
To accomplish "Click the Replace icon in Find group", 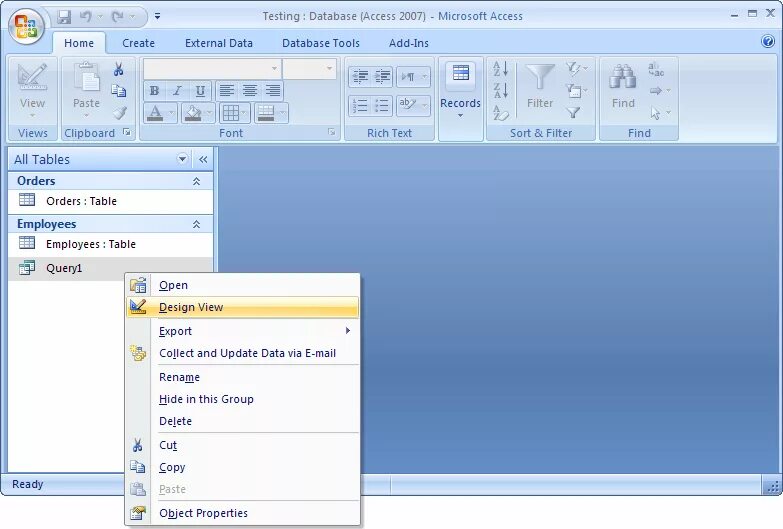I will click(656, 69).
